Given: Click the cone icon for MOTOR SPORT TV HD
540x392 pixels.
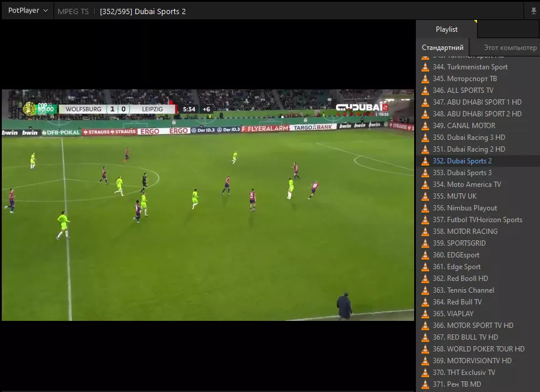Looking at the screenshot, I should [x=425, y=326].
